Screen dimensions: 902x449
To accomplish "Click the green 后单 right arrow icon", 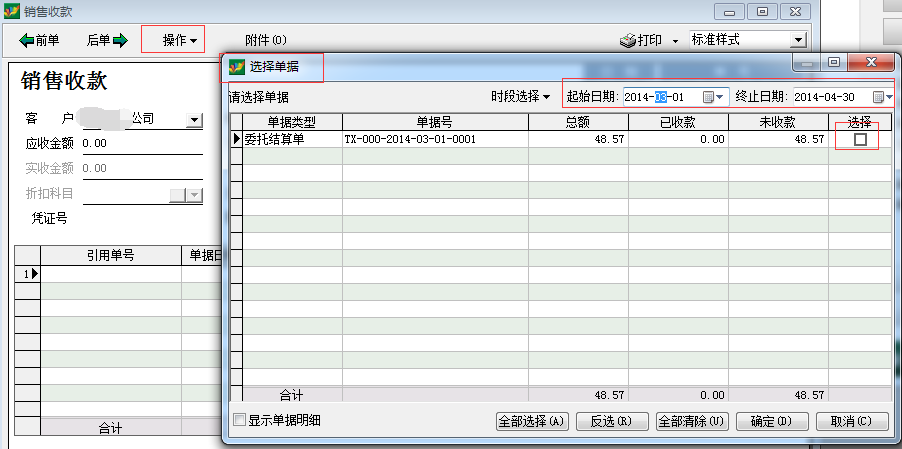I will [120, 41].
